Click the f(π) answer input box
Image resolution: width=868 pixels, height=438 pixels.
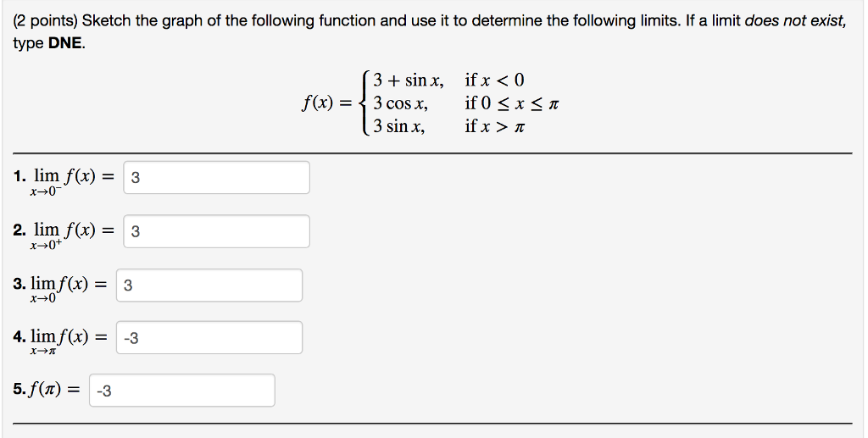(182, 391)
